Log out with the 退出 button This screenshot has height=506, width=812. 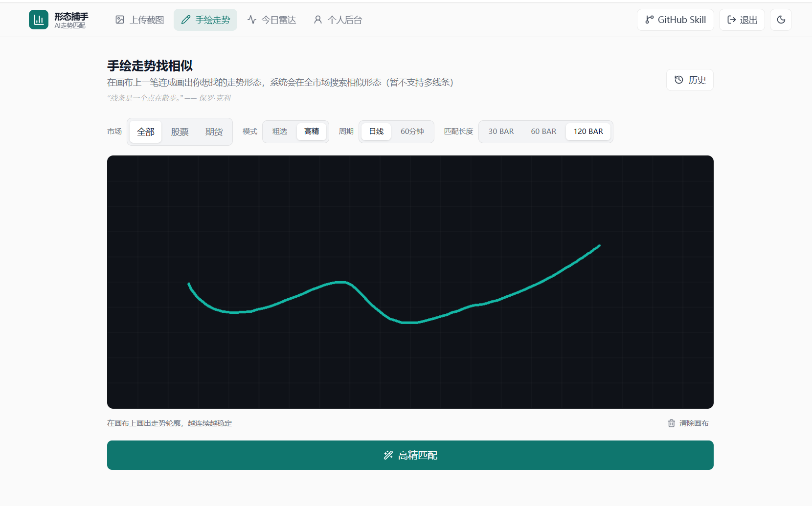pos(742,20)
